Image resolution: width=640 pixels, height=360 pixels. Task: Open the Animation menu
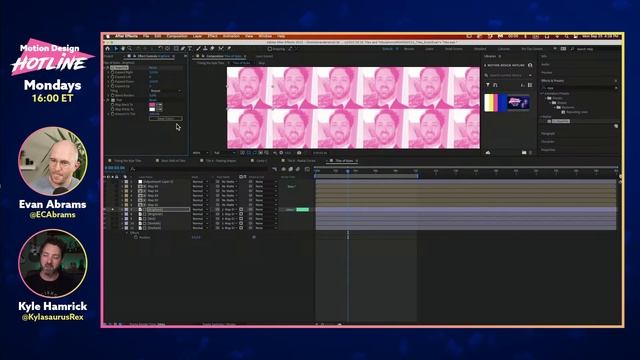231,36
